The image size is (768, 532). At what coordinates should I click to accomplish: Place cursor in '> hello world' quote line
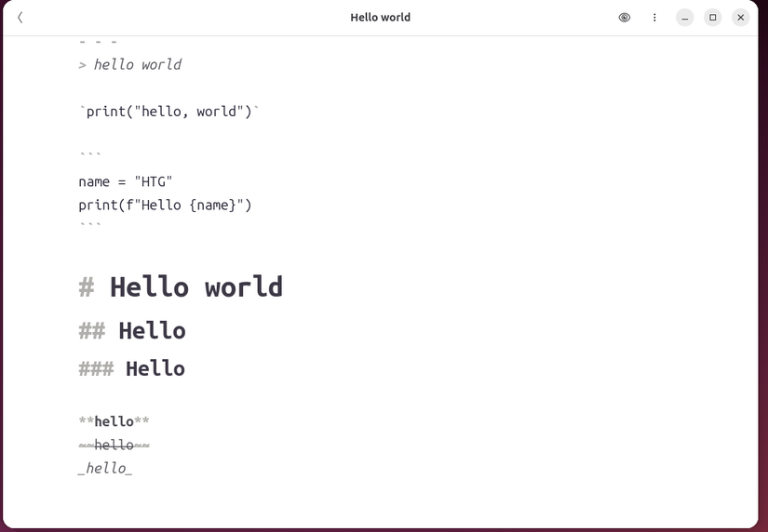pyautogui.click(x=129, y=64)
